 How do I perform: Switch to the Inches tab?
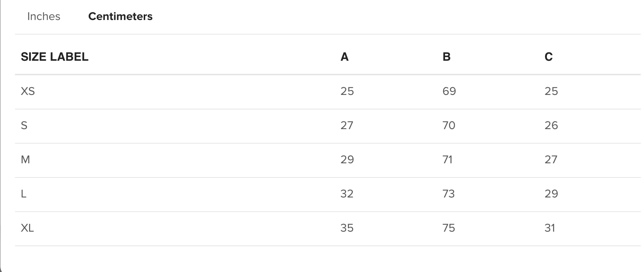44,16
